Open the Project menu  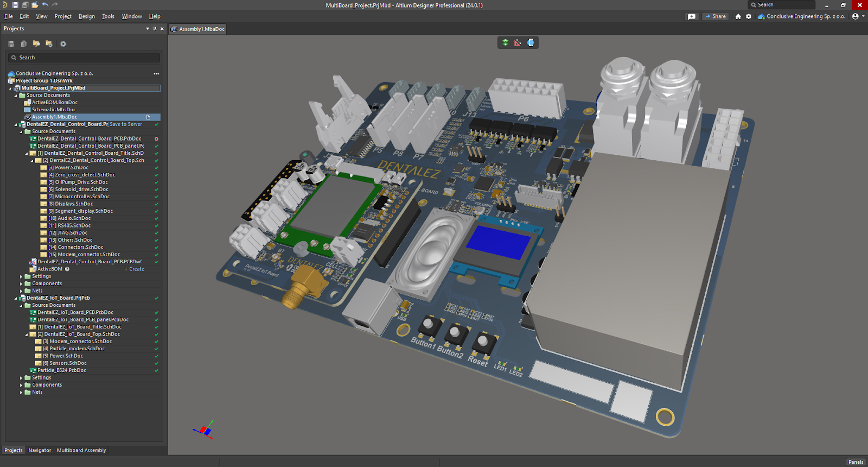tap(63, 16)
